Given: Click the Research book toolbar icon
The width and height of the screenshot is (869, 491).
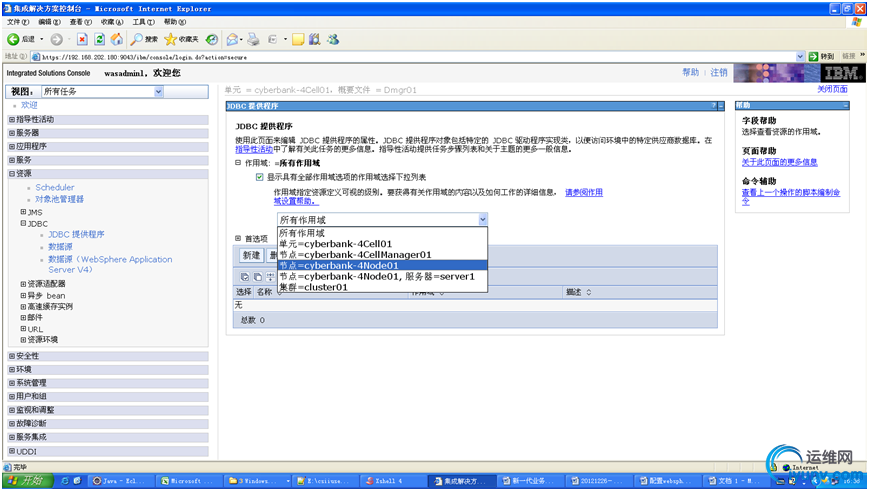Looking at the screenshot, I should tap(315, 39).
